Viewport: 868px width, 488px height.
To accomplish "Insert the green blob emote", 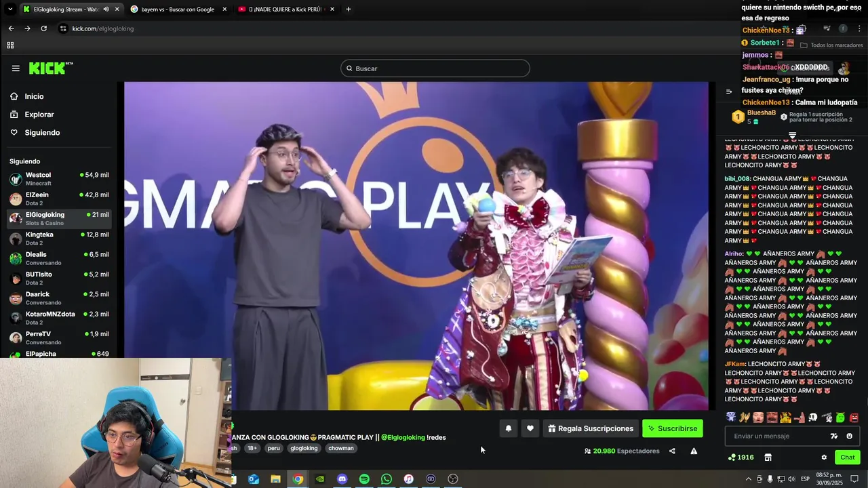I will click(x=840, y=418).
